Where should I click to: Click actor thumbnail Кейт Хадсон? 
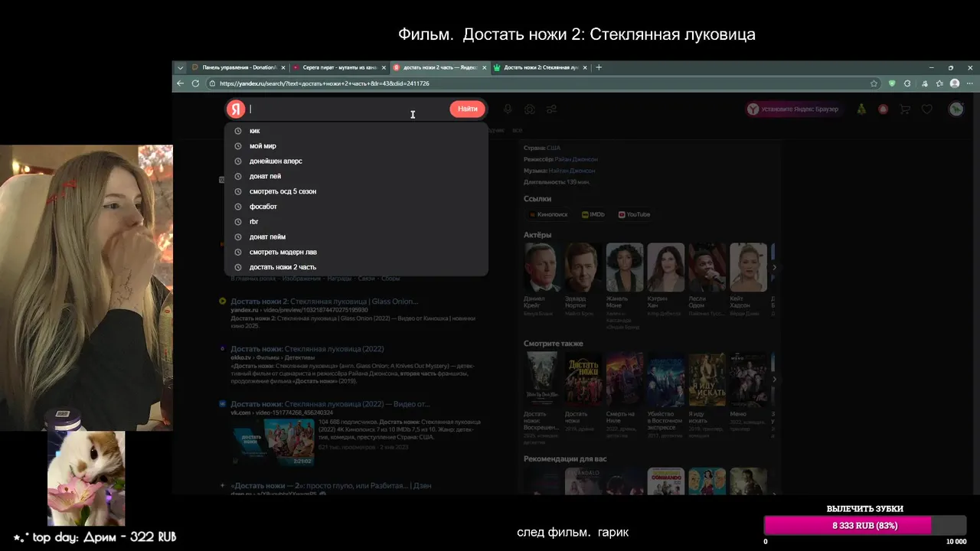point(749,267)
